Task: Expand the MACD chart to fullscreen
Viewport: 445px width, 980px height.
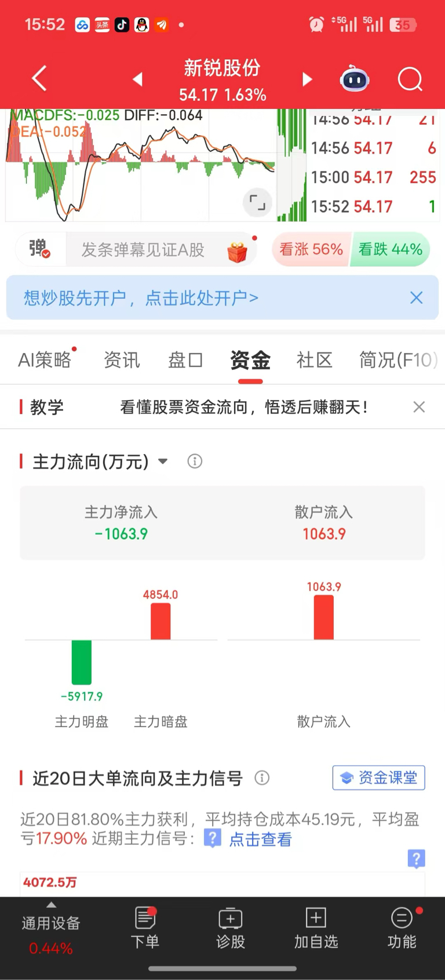Action: (x=257, y=202)
